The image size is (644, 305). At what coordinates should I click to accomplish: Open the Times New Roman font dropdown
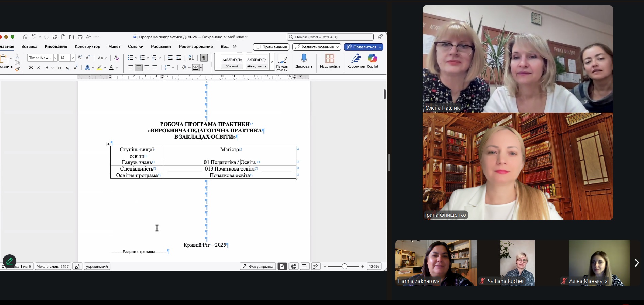pyautogui.click(x=55, y=58)
